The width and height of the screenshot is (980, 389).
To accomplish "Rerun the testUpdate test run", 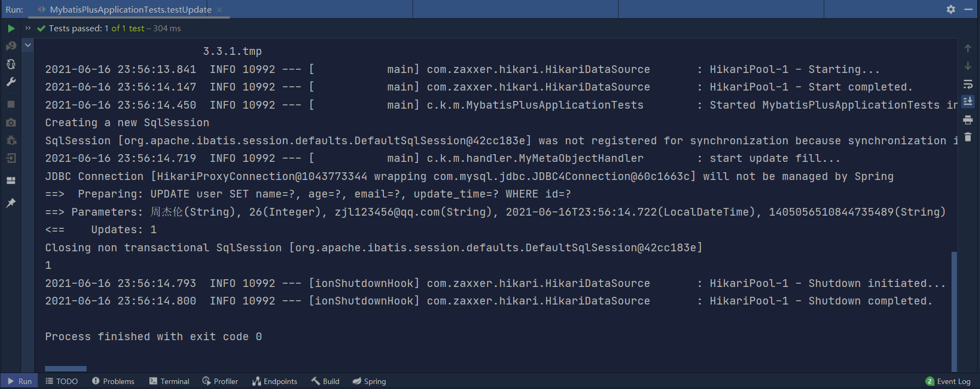I will pos(11,27).
